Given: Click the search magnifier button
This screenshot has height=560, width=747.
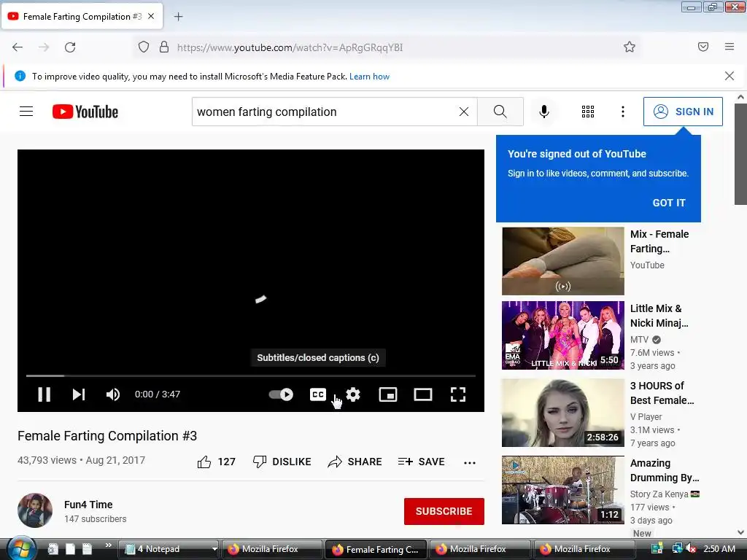Looking at the screenshot, I should point(500,112).
